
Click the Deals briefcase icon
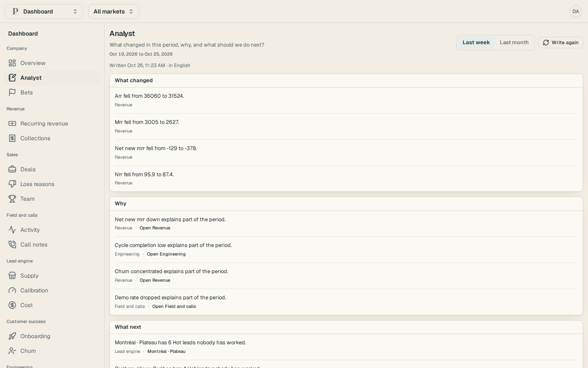click(12, 169)
